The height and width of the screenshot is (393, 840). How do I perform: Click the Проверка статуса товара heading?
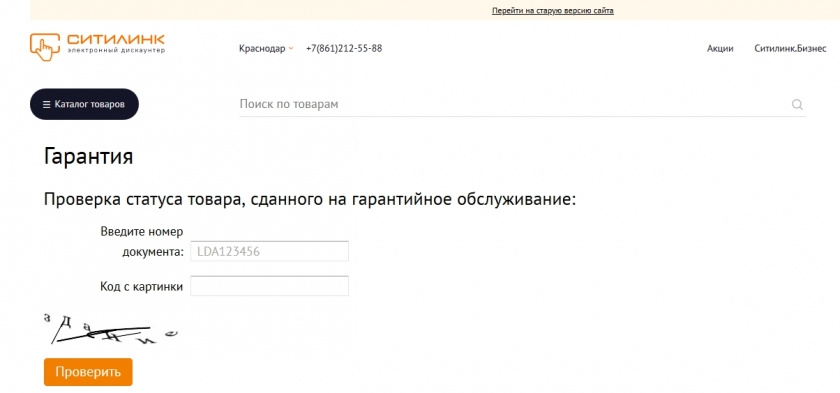point(310,199)
